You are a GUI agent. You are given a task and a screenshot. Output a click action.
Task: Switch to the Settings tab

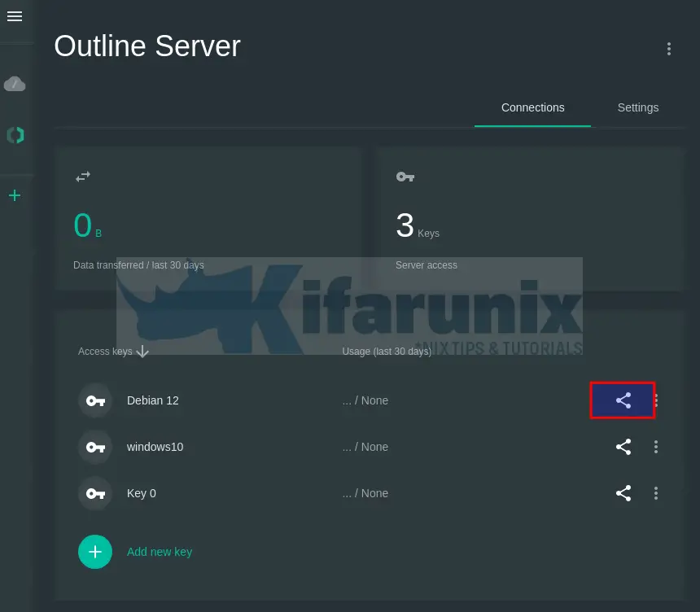[638, 107]
